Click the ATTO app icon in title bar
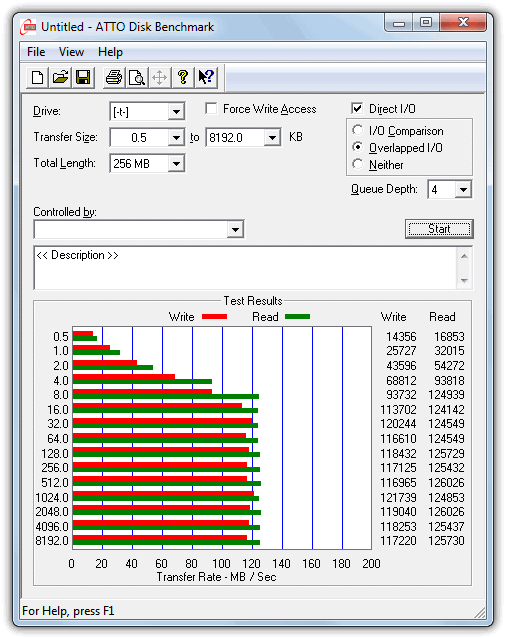The image size is (506, 638). coord(29,27)
